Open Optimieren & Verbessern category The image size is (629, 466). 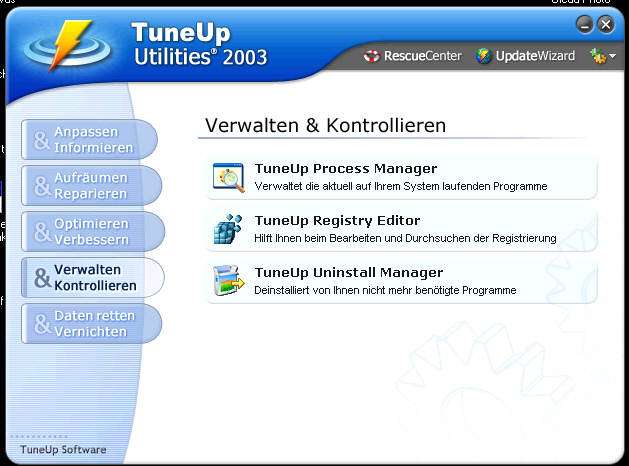click(x=93, y=232)
